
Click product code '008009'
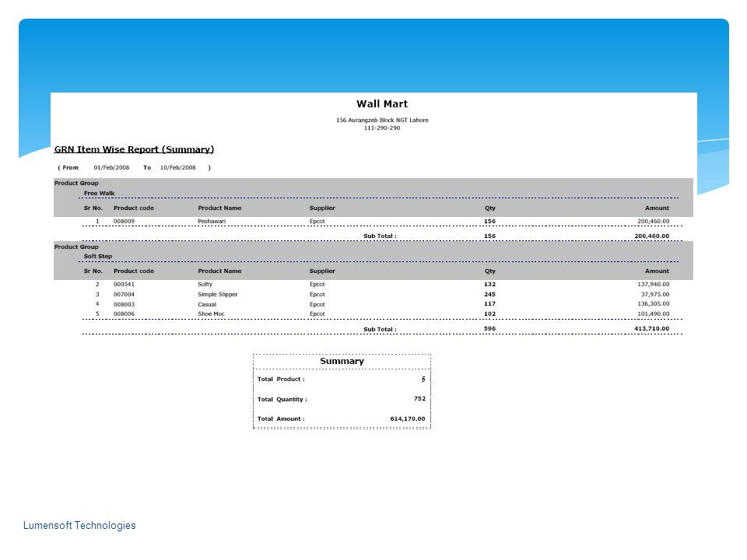click(x=124, y=222)
